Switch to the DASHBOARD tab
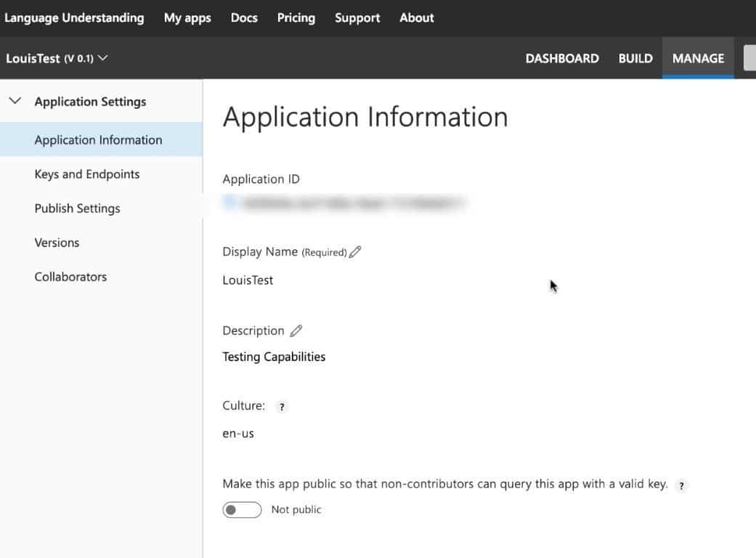The image size is (756, 558). click(562, 58)
